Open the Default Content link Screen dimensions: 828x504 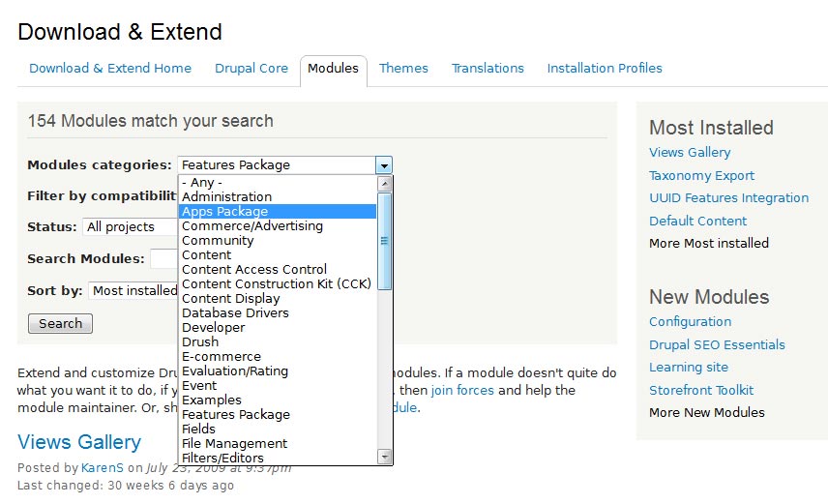[698, 221]
